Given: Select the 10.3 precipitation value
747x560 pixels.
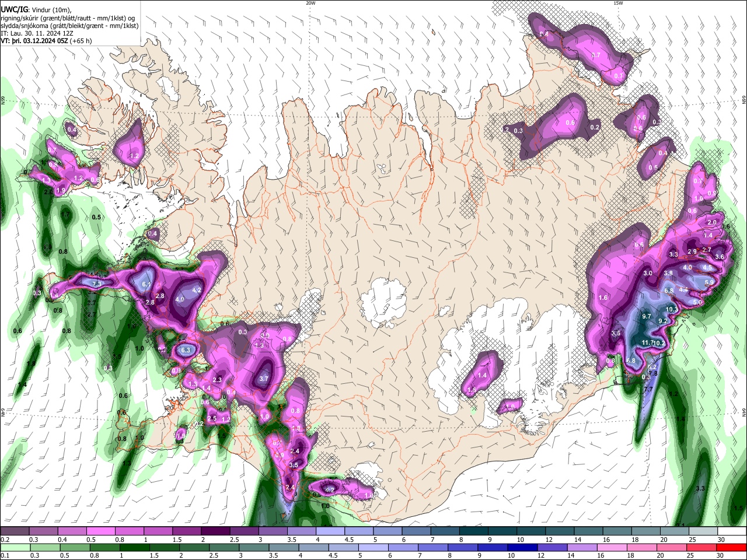Looking at the screenshot, I should click(671, 309).
